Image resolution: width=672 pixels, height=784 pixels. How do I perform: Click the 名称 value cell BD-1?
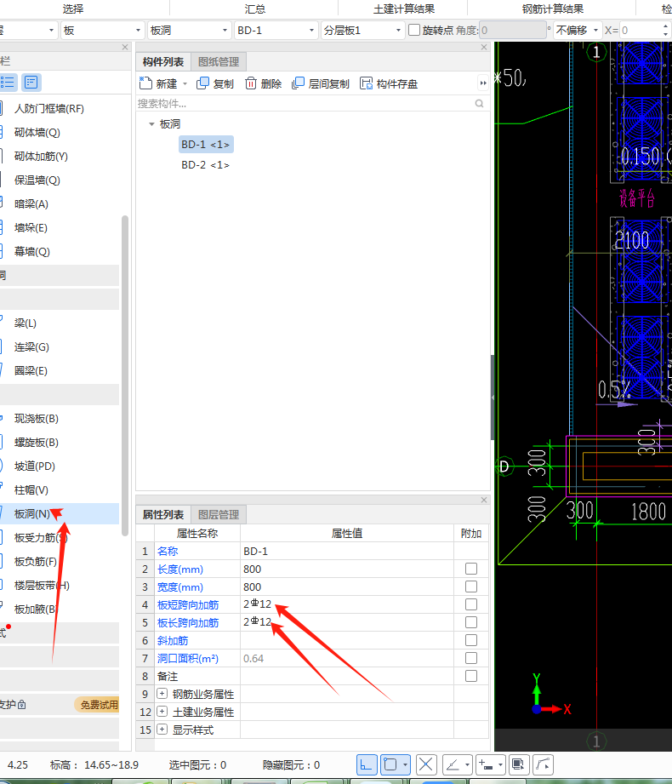pos(347,551)
